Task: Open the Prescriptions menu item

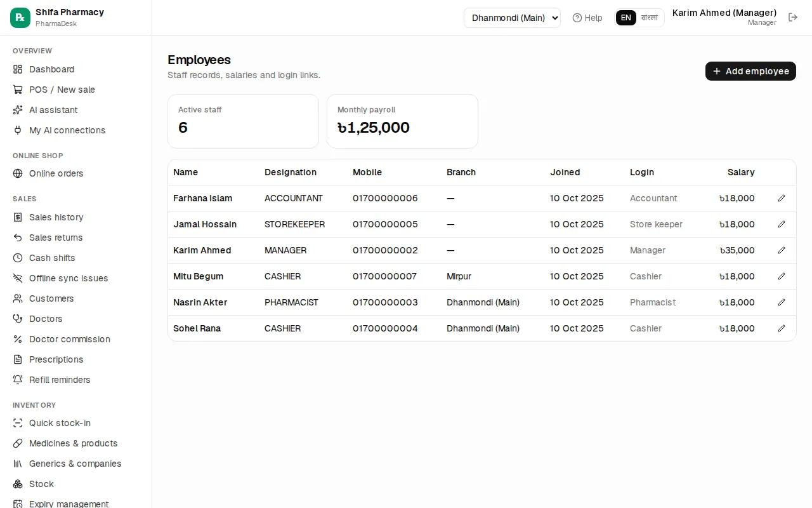Action: (76, 359)
